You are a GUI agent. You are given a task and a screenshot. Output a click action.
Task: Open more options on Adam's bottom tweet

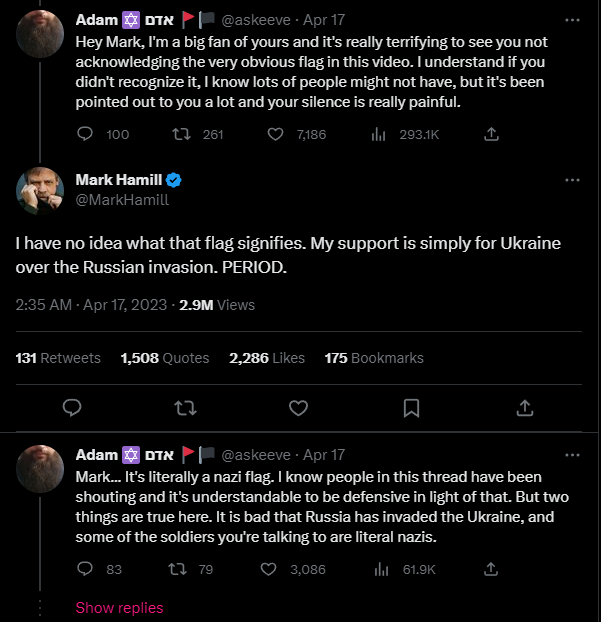coord(572,454)
